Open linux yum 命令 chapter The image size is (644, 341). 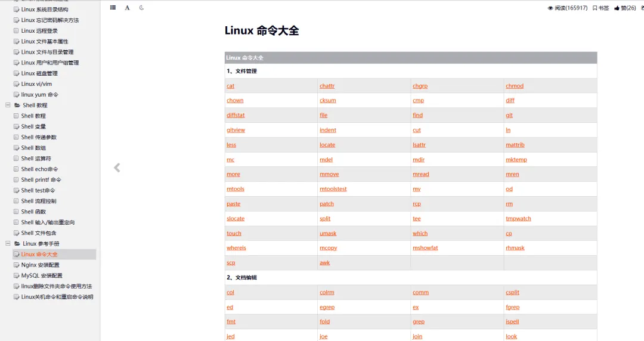click(x=40, y=95)
